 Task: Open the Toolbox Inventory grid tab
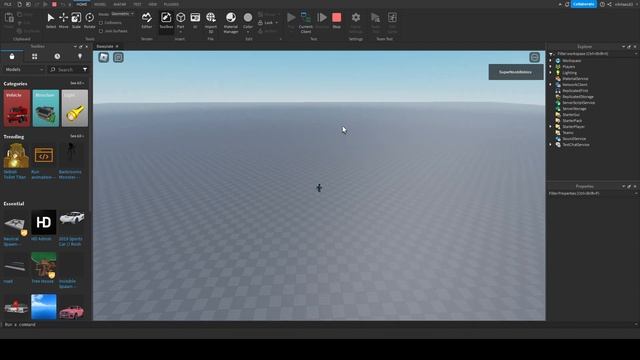pyautogui.click(x=35, y=56)
